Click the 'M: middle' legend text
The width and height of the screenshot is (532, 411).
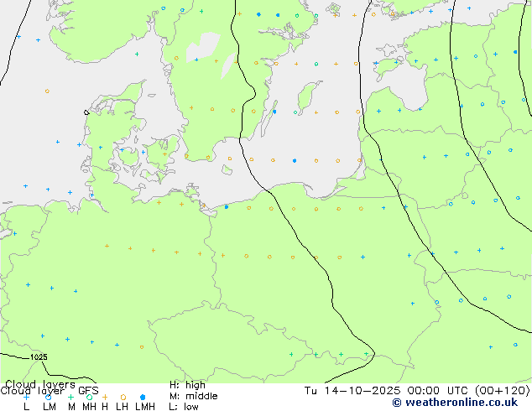tap(193, 396)
